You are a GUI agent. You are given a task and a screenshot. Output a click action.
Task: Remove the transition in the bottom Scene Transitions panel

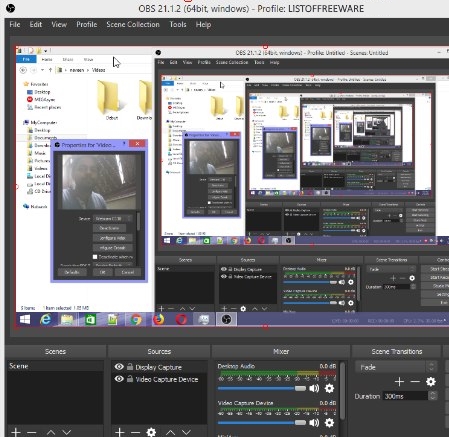415,382
